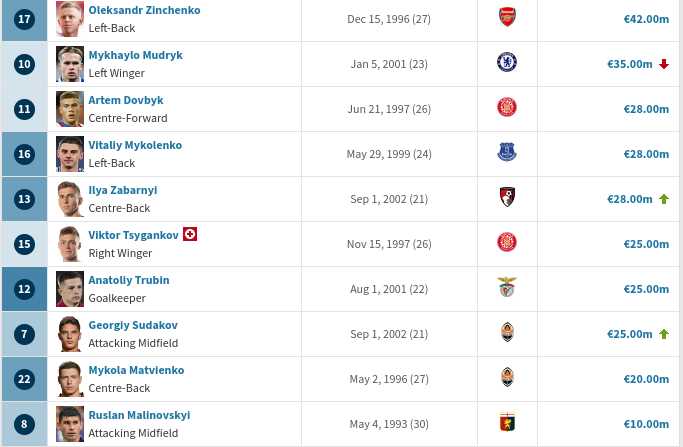Click green up arrow in Ilya Zabarnyi row

click(663, 199)
